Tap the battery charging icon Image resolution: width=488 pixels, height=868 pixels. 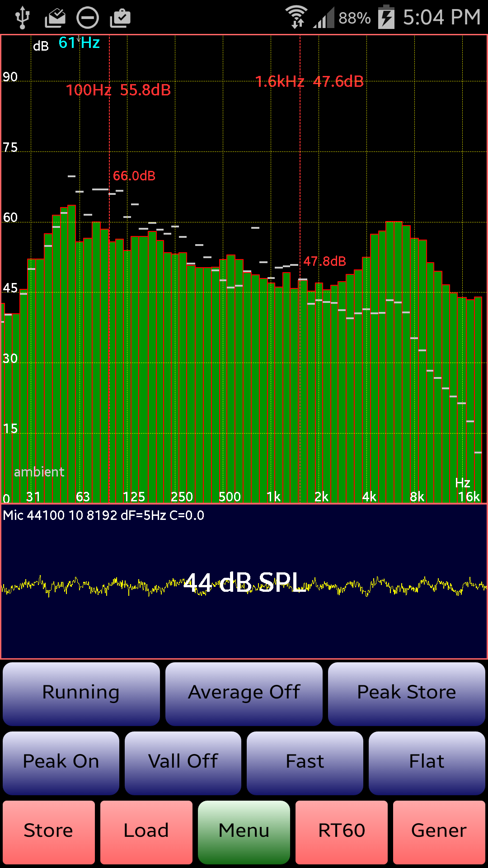[386, 17]
